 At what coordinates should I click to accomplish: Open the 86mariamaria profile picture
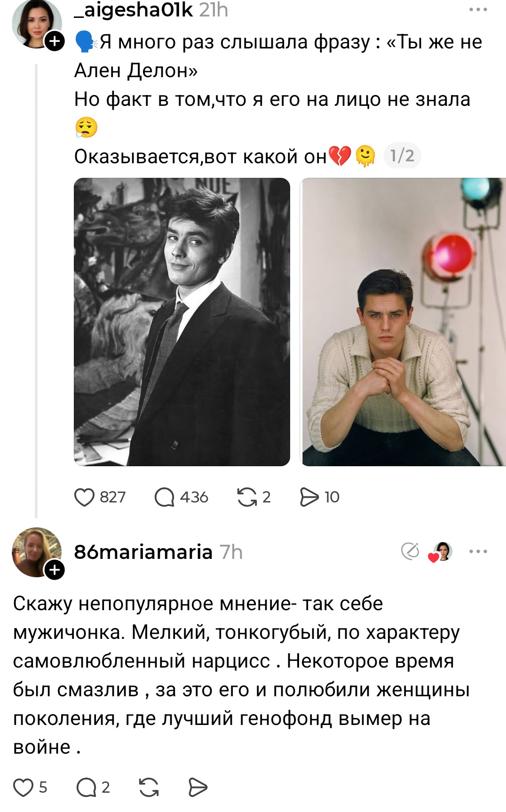(x=36, y=551)
